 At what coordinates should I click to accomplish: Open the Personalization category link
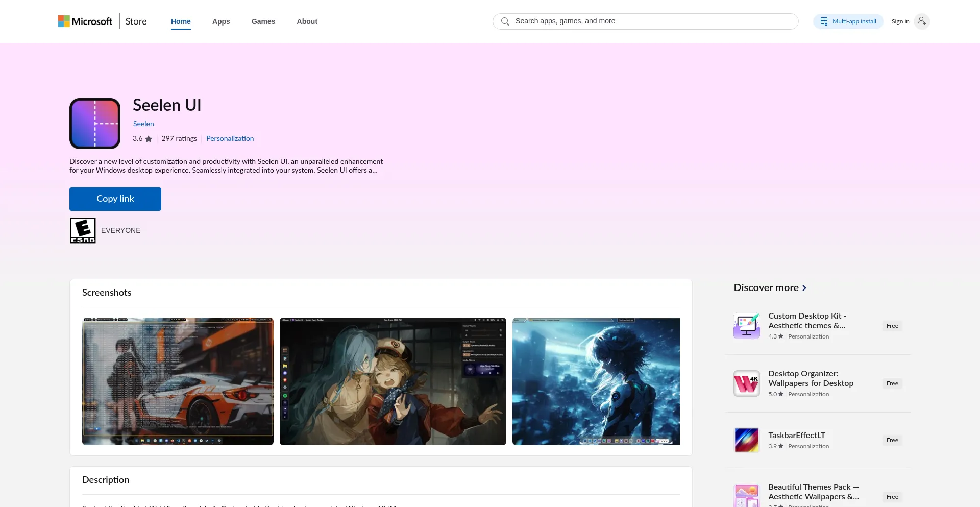230,138
